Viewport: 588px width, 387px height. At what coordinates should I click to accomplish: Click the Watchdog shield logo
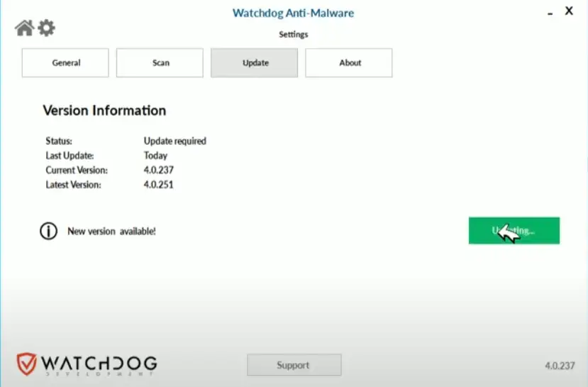(x=27, y=364)
